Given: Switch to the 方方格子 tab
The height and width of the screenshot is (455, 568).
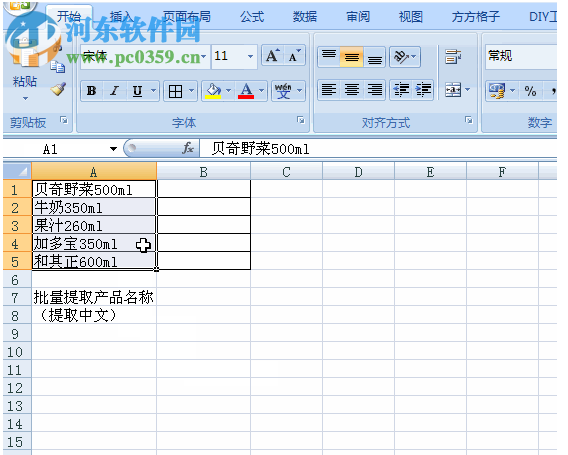Looking at the screenshot, I should 475,17.
